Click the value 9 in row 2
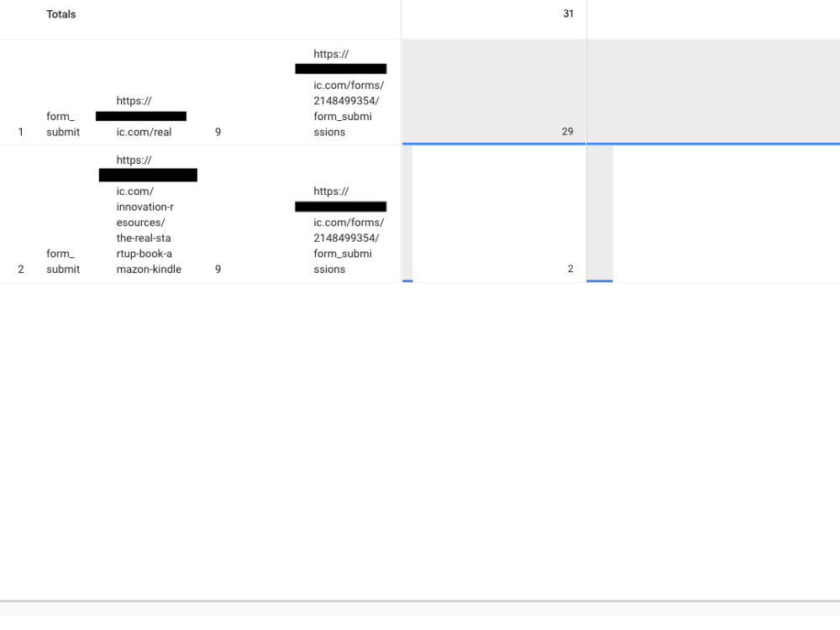This screenshot has height=630, width=840. coord(218,269)
